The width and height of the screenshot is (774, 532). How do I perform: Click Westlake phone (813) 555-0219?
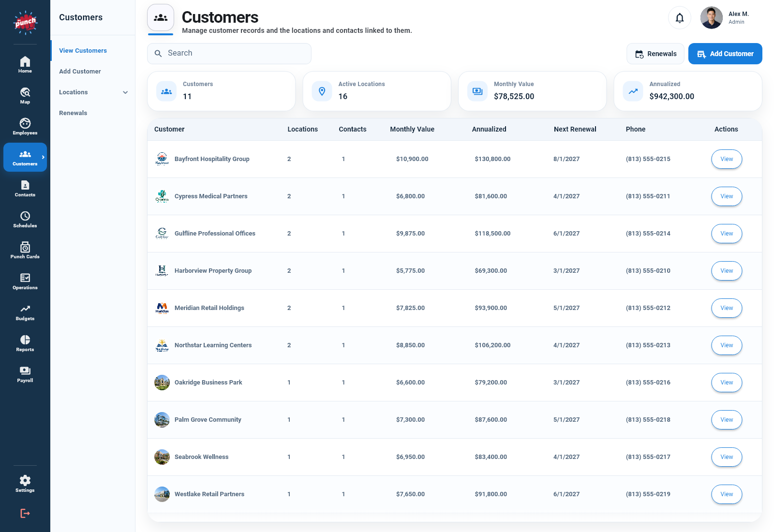648,494
